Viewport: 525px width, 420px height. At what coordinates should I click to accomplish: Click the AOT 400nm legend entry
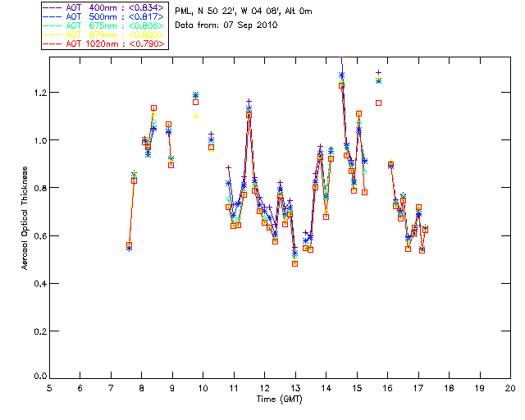click(103, 7)
